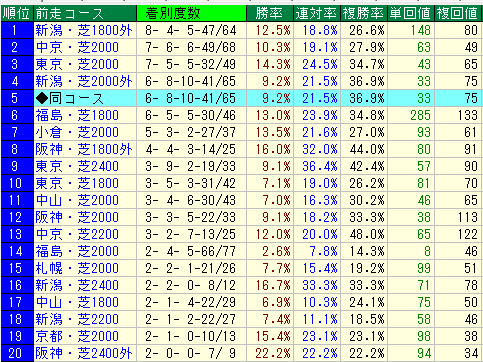Click 単回値 value 148

coord(421,31)
